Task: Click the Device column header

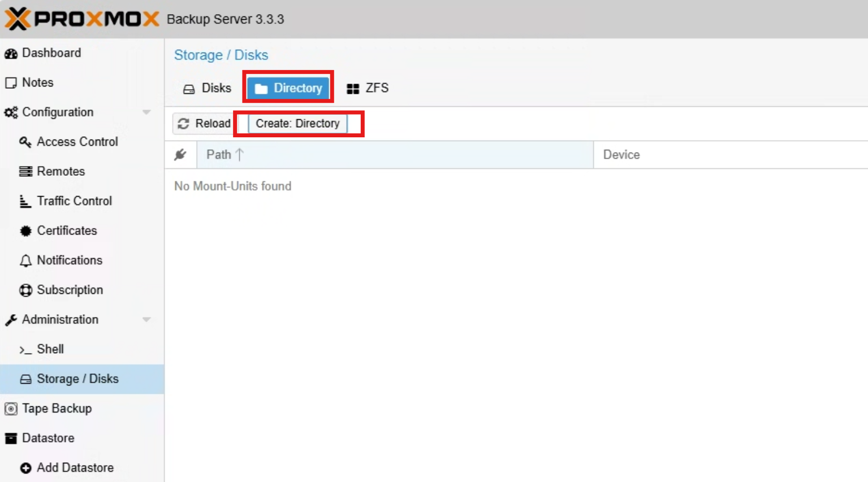Action: tap(731, 155)
